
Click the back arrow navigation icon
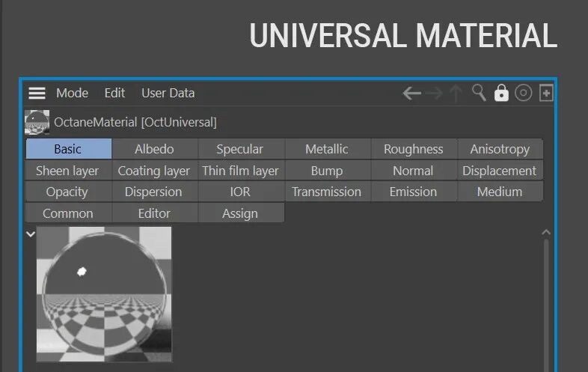[x=411, y=93]
